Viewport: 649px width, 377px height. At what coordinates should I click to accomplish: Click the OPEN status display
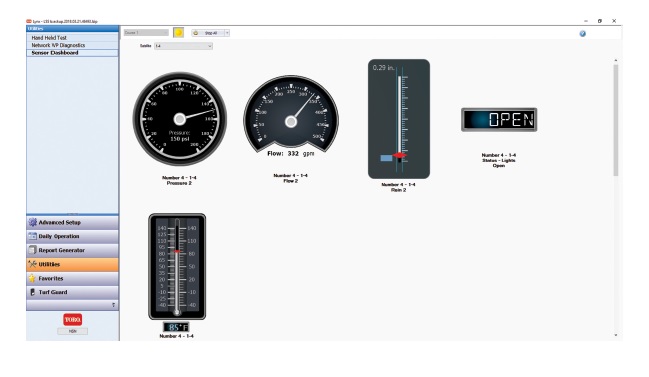(x=499, y=120)
